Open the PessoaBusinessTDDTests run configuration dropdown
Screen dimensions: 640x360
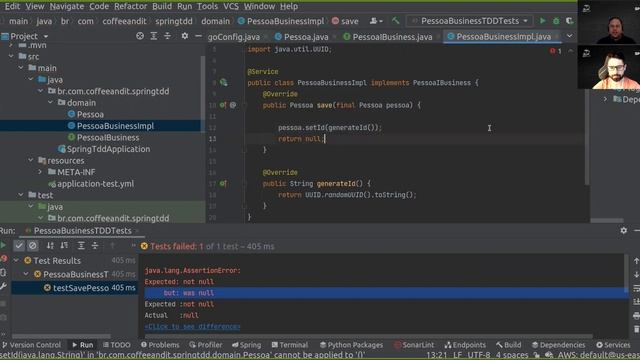coord(471,21)
